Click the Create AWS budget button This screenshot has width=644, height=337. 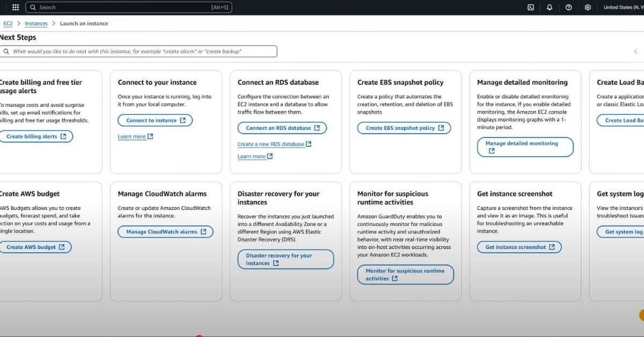click(35, 247)
